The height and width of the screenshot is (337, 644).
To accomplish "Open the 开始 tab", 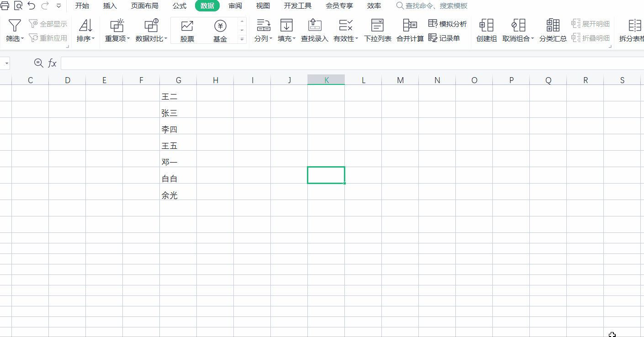I will tap(82, 6).
